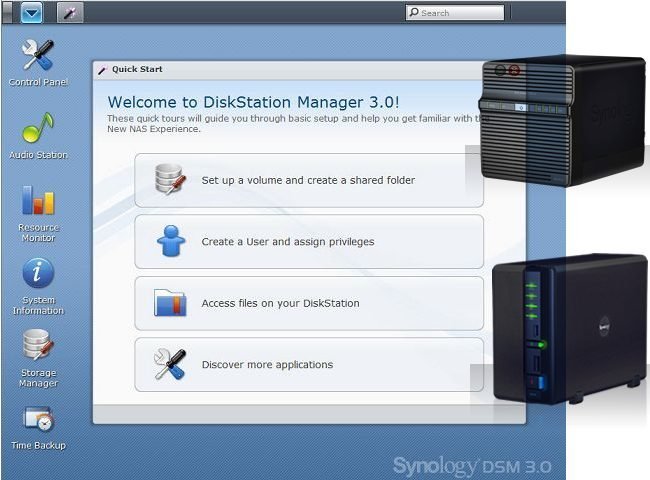Open the System Information icon
This screenshot has width=650, height=480.
tap(38, 287)
